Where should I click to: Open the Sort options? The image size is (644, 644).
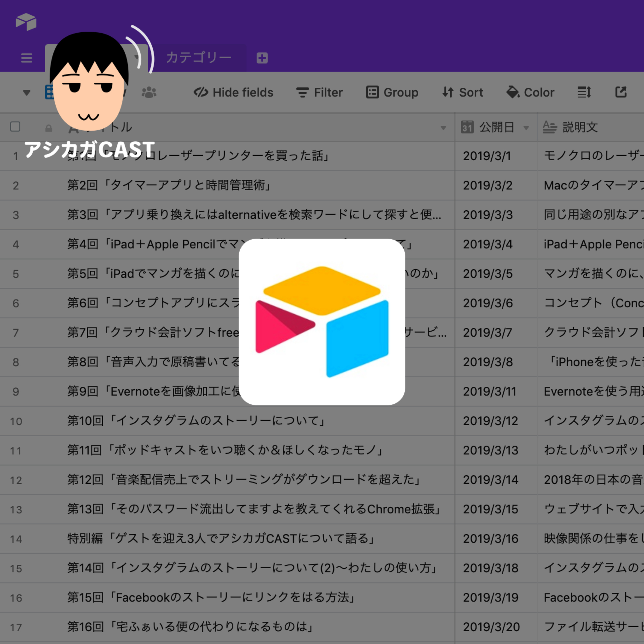pyautogui.click(x=462, y=92)
